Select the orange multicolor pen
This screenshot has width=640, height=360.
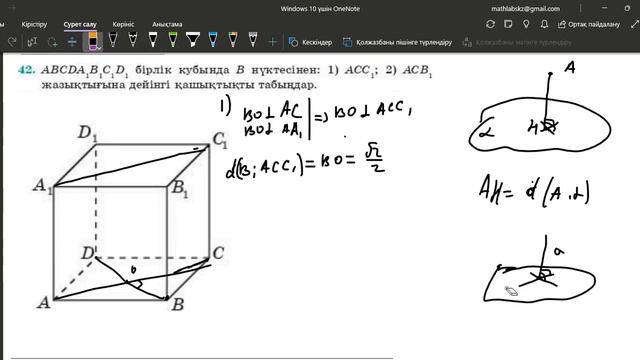233,40
